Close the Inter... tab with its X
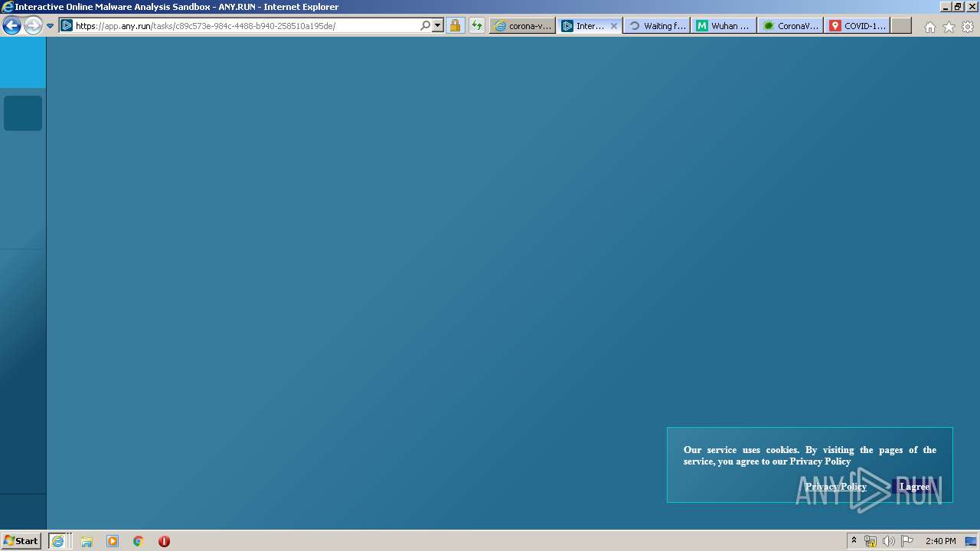This screenshot has width=980, height=551. coord(614,25)
